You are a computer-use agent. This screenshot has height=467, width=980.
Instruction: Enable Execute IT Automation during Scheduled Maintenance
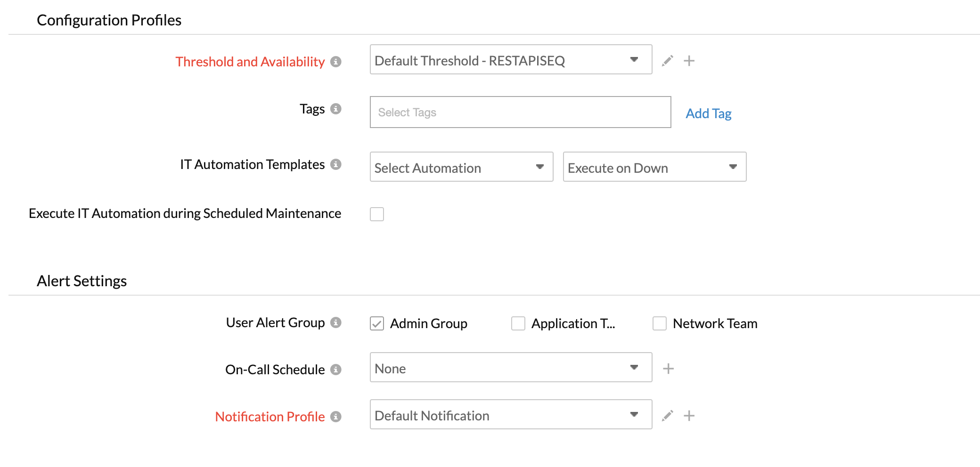[x=377, y=214]
